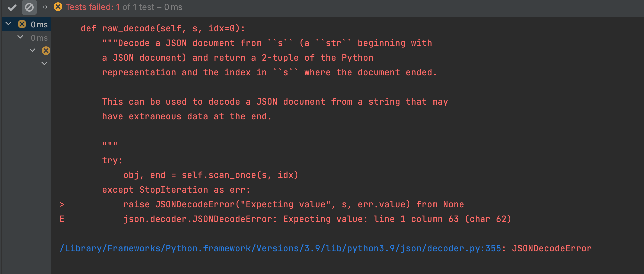Click the ">" failing line marker

62,204
